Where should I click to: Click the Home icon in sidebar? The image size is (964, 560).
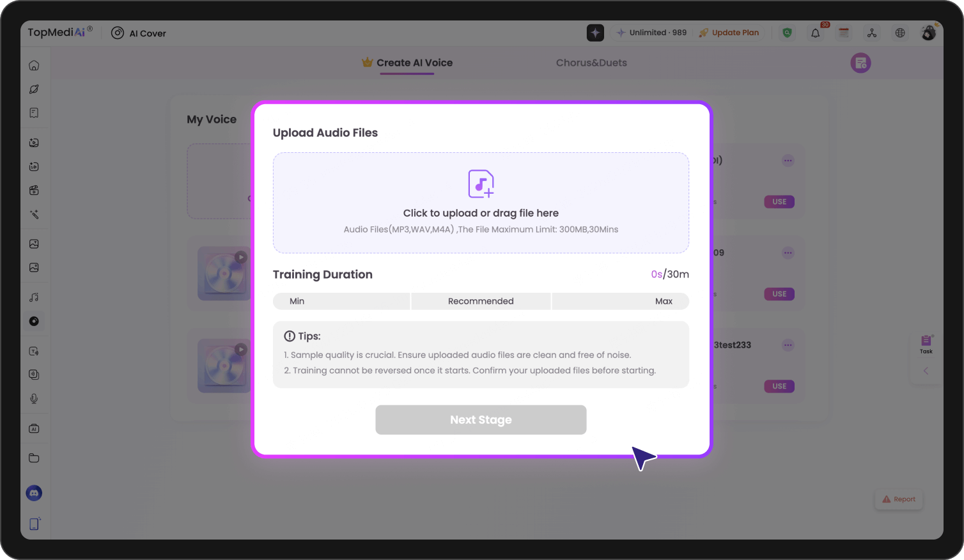tap(34, 65)
